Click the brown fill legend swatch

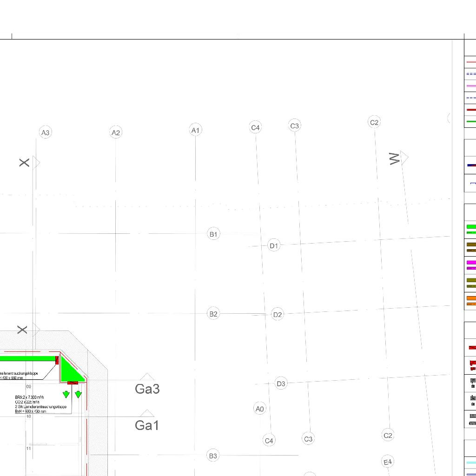click(471, 245)
